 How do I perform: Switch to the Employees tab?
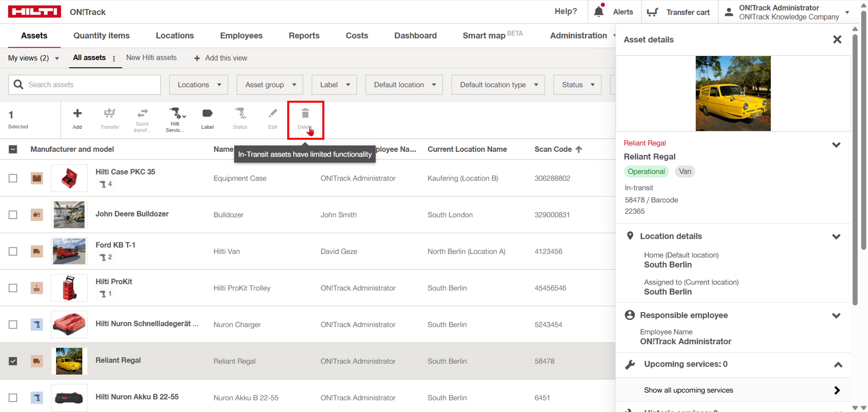pos(241,35)
